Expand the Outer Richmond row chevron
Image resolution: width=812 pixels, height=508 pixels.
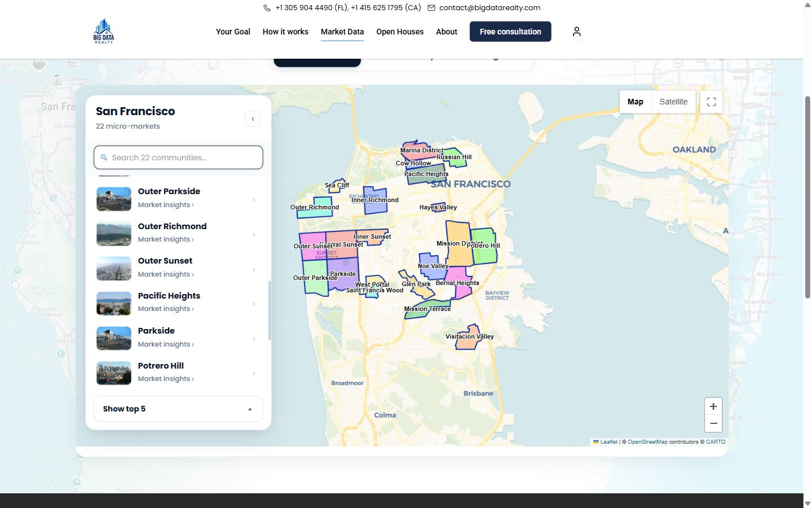[254, 234]
